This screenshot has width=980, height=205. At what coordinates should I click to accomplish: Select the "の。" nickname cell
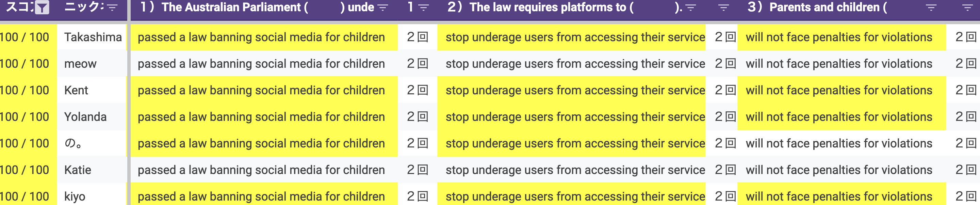(x=73, y=143)
